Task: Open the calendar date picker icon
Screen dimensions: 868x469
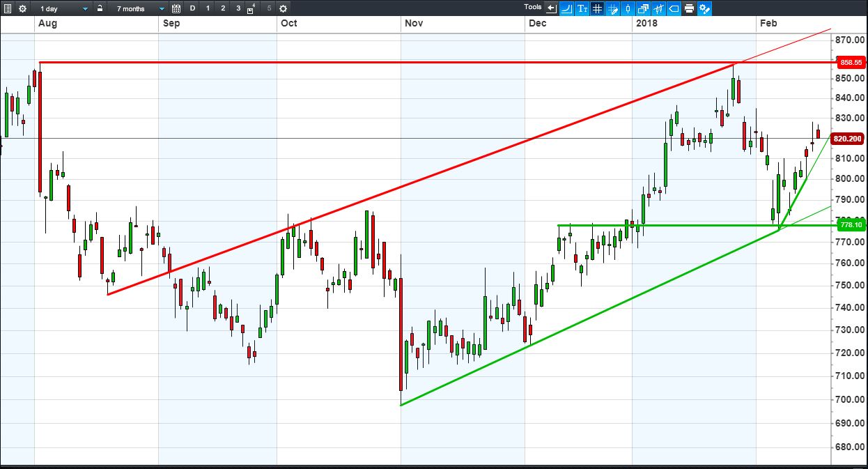Action: point(176,8)
